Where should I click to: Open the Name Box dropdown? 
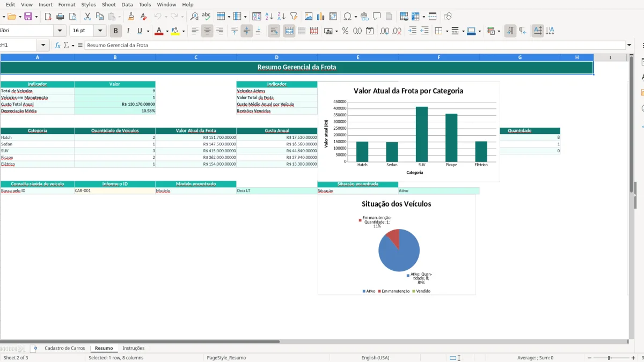coord(43,45)
